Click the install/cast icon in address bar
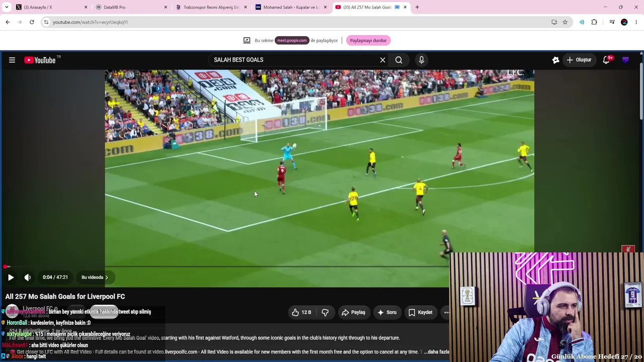Image resolution: width=644 pixels, height=362 pixels. (x=554, y=22)
